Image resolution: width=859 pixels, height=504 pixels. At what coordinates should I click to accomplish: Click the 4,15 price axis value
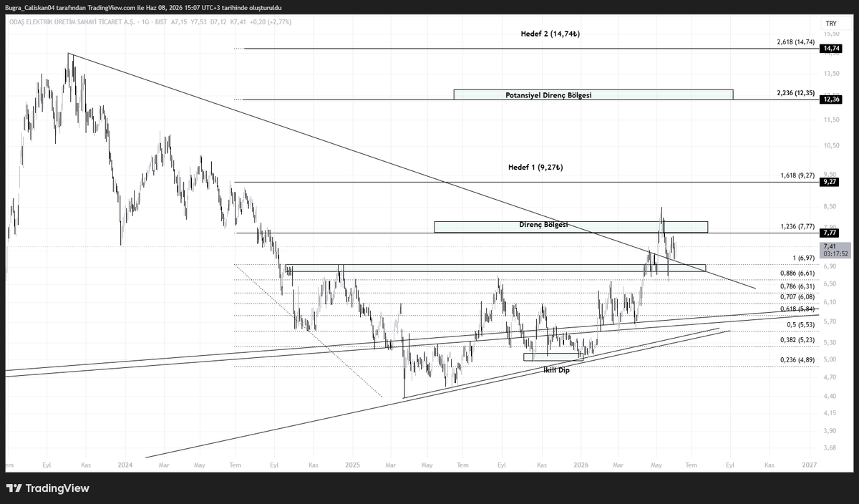pos(830,413)
